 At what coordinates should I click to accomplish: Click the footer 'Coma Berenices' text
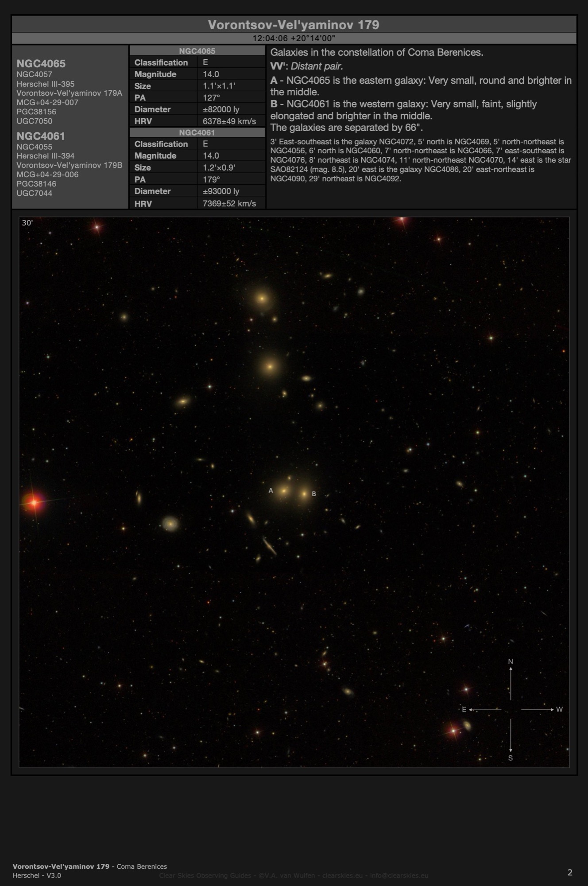[142, 866]
